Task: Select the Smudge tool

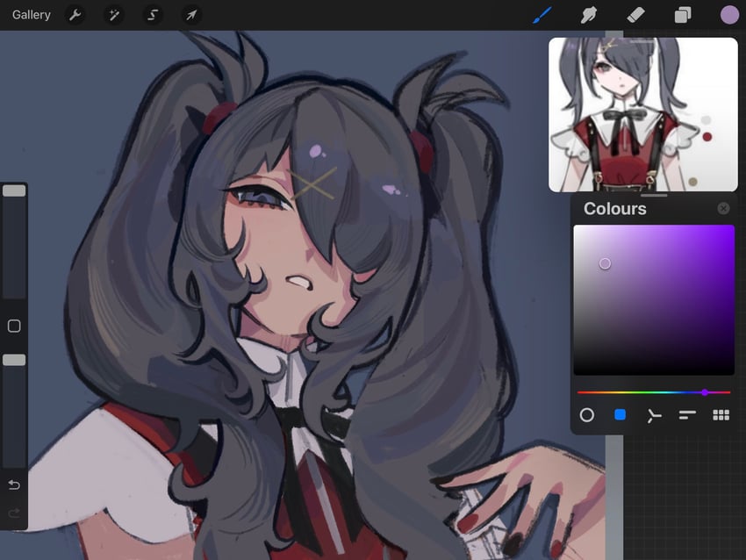Action: (589, 15)
